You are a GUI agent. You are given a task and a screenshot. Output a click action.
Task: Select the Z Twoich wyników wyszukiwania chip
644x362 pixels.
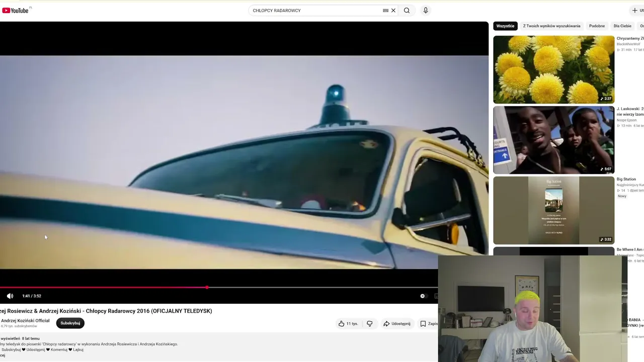click(x=551, y=26)
